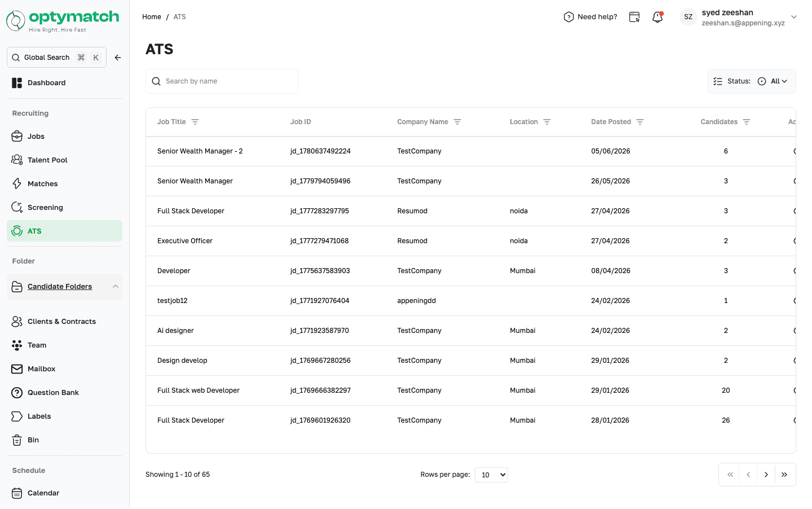This screenshot has width=812, height=509.
Task: Collapse the Candidate Folders chevron
Action: pyautogui.click(x=116, y=287)
